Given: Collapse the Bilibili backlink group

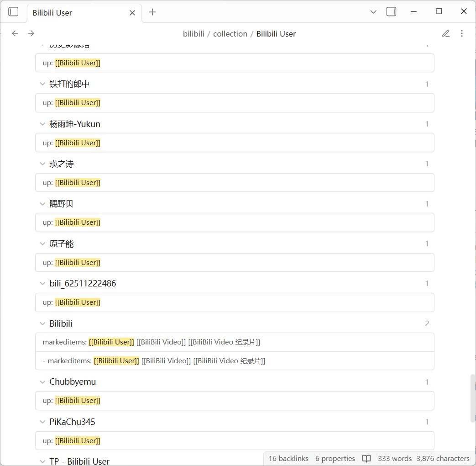Looking at the screenshot, I should (x=42, y=323).
